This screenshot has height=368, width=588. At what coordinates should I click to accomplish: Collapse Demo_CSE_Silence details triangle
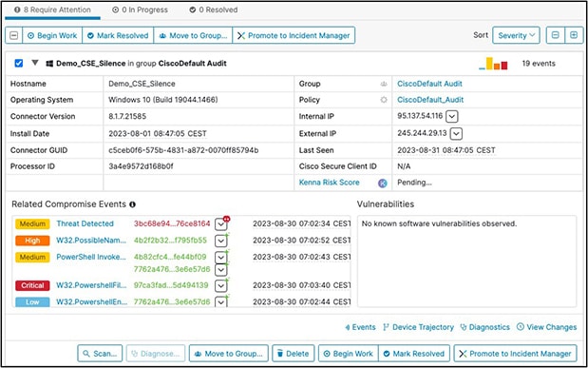35,63
